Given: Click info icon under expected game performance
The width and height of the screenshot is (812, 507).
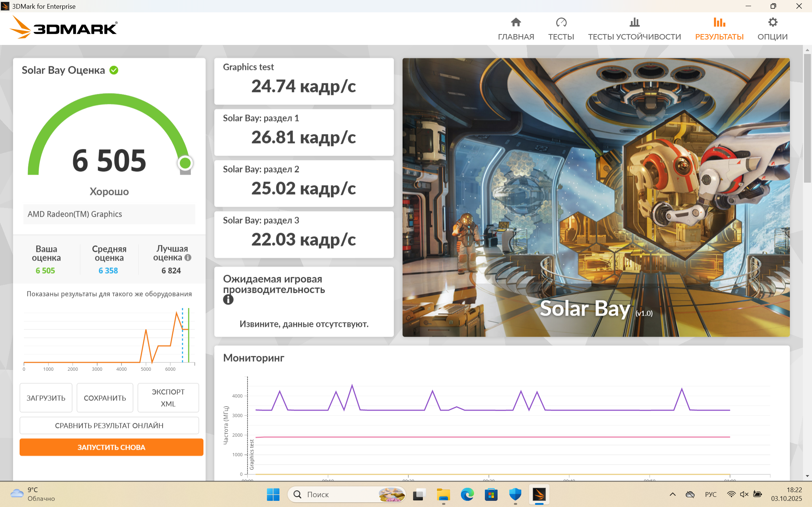Looking at the screenshot, I should (228, 300).
